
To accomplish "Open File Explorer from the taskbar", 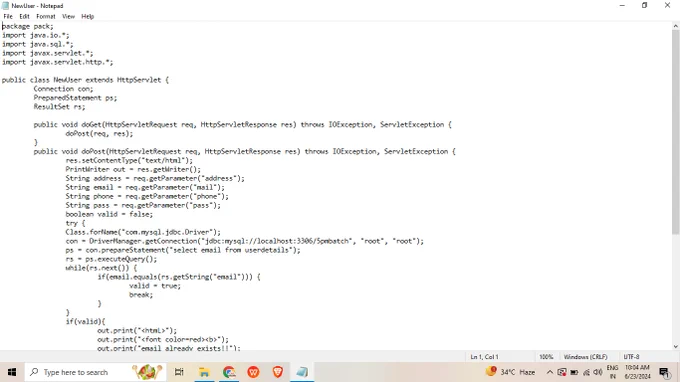I will [x=204, y=372].
